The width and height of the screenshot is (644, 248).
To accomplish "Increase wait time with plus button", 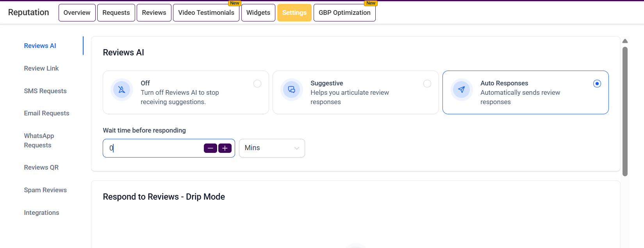I will coord(225,148).
